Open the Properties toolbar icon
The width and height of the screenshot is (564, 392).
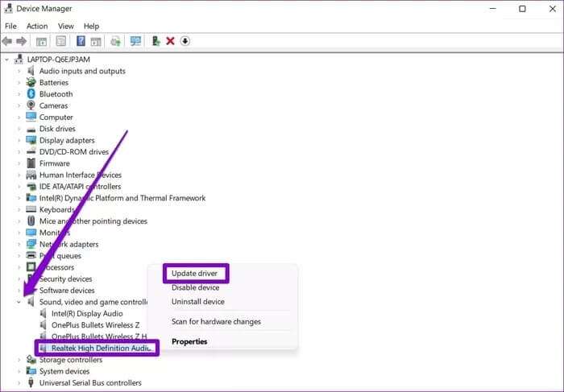tap(61, 41)
